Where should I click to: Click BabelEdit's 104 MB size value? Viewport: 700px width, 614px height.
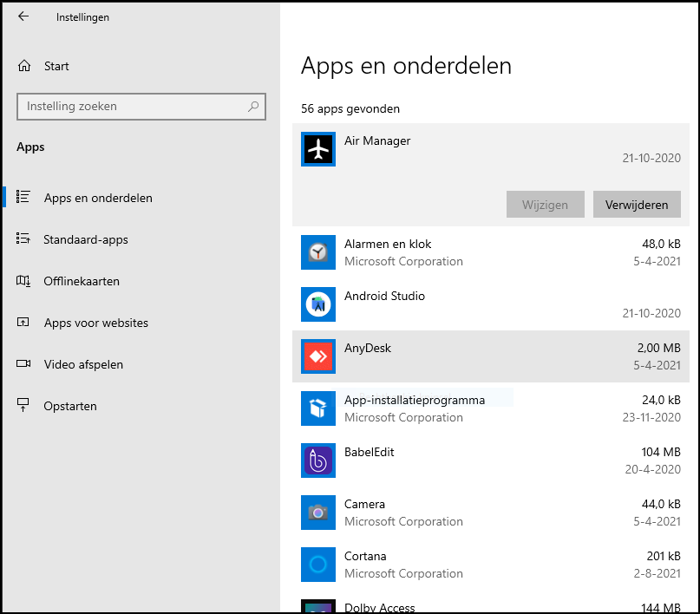pyautogui.click(x=661, y=452)
